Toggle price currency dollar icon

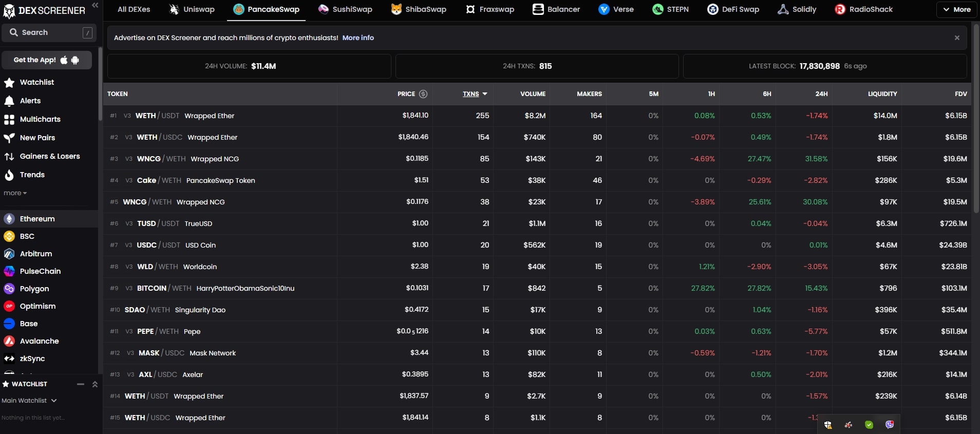(423, 94)
